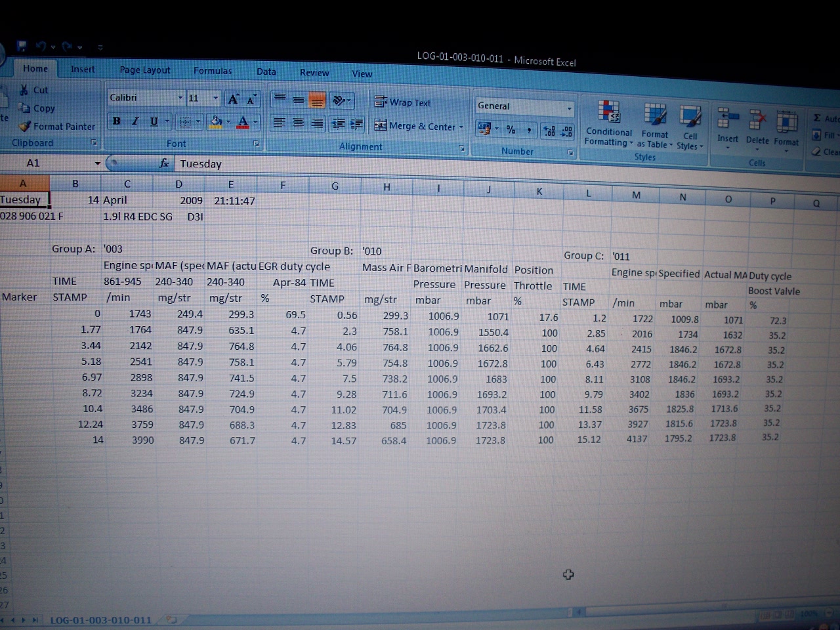The height and width of the screenshot is (630, 840).
Task: Expand the General number format dropdown
Action: pyautogui.click(x=568, y=108)
